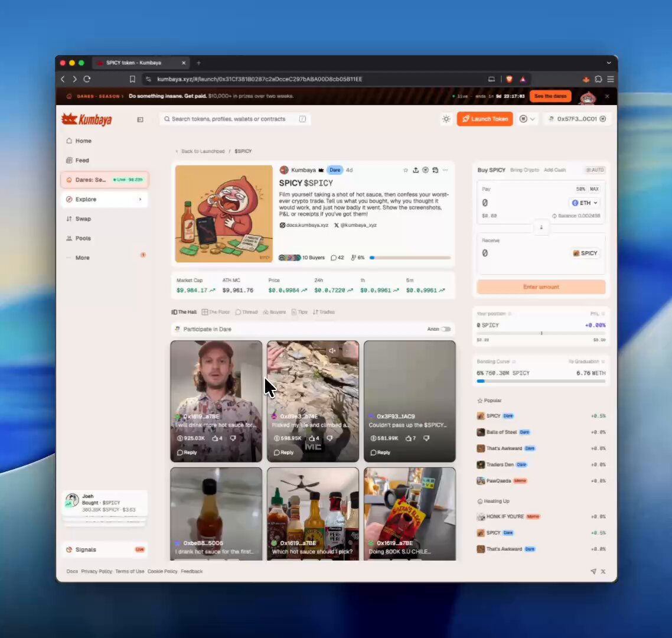Swap pay and receive arrow
This screenshot has height=638, width=672.
tap(541, 227)
